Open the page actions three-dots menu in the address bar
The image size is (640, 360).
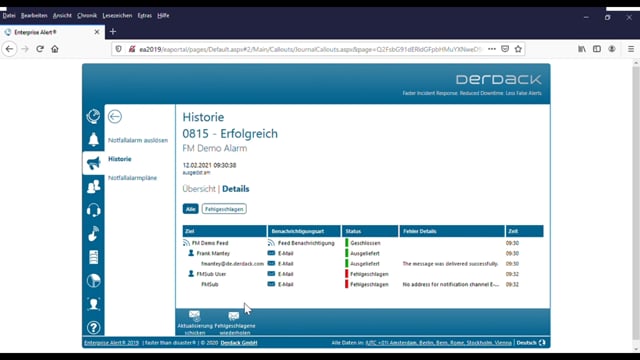click(492, 49)
